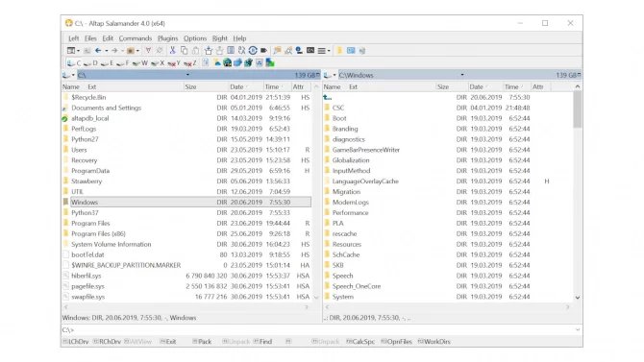
Task: Open the Right menu
Action: tap(220, 38)
